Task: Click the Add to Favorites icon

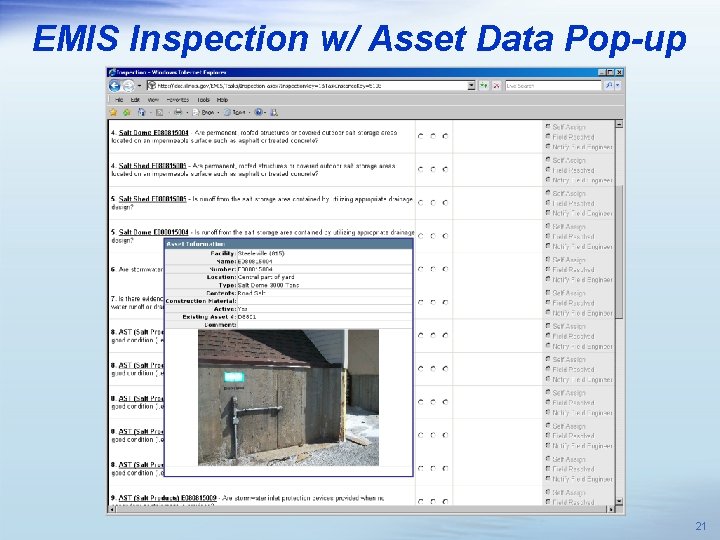Action: click(126, 112)
